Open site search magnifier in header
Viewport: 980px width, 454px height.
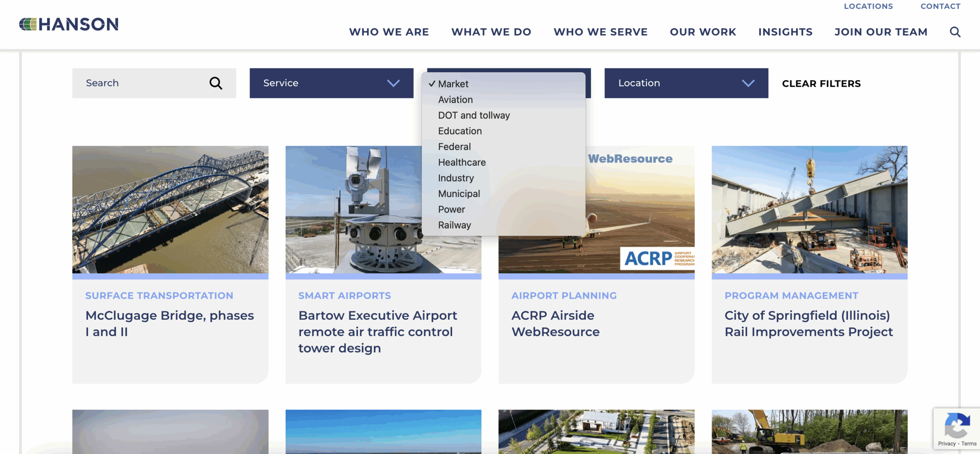955,32
